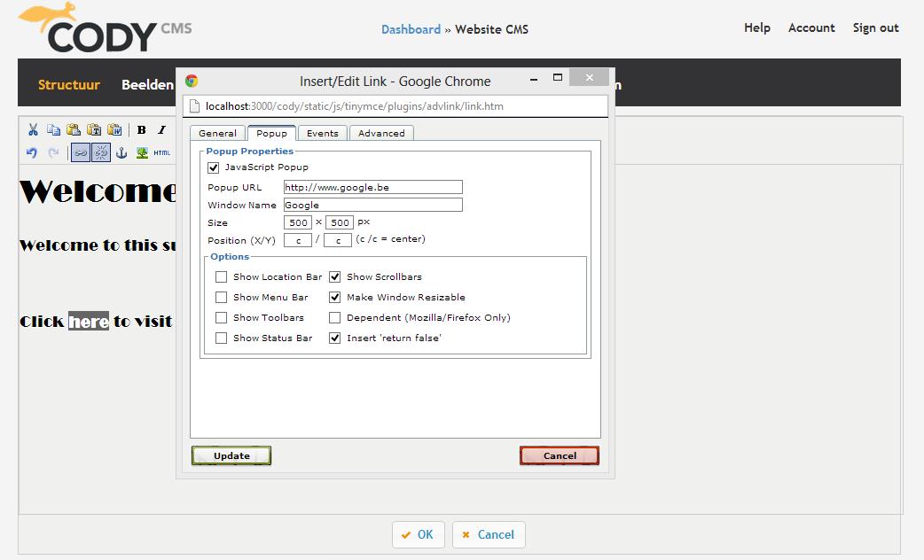The width and height of the screenshot is (924, 560).
Task: Click the Undo arrow icon
Action: (32, 152)
